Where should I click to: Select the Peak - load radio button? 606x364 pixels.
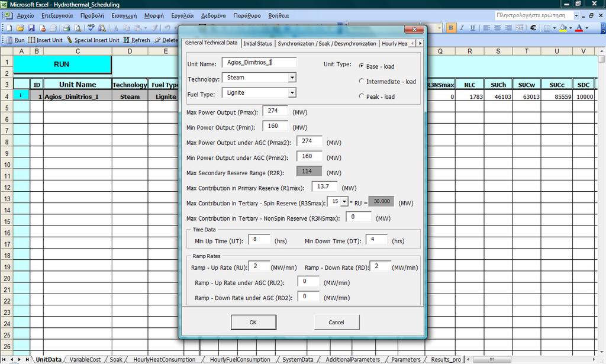(362, 96)
